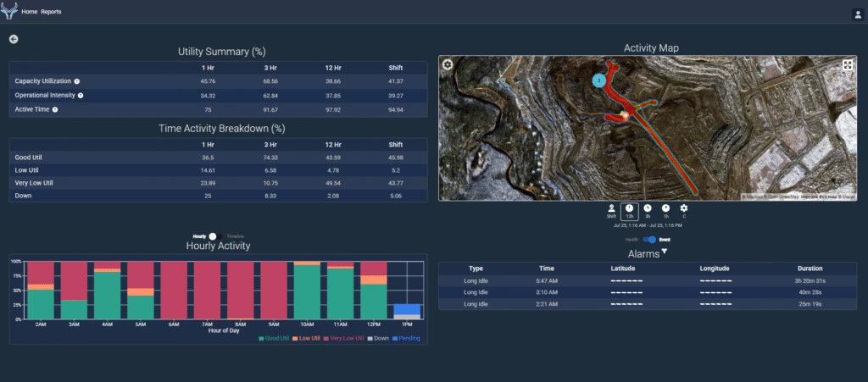The image size is (868, 382).
Task: Select the Shift time range icon
Action: click(x=611, y=210)
